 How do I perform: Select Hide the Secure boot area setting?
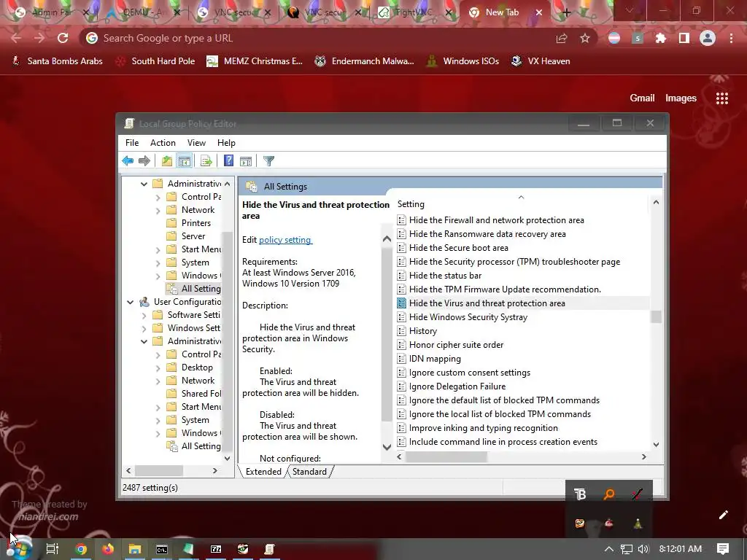point(458,248)
